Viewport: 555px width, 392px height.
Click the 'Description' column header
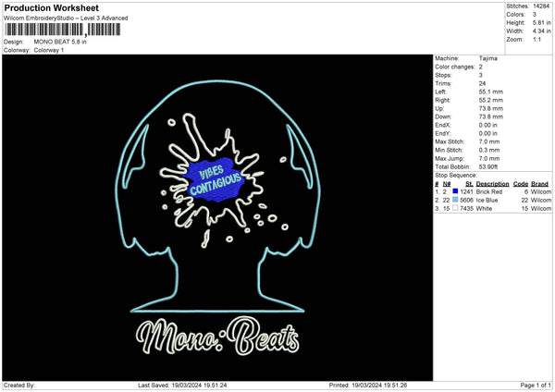[492, 184]
